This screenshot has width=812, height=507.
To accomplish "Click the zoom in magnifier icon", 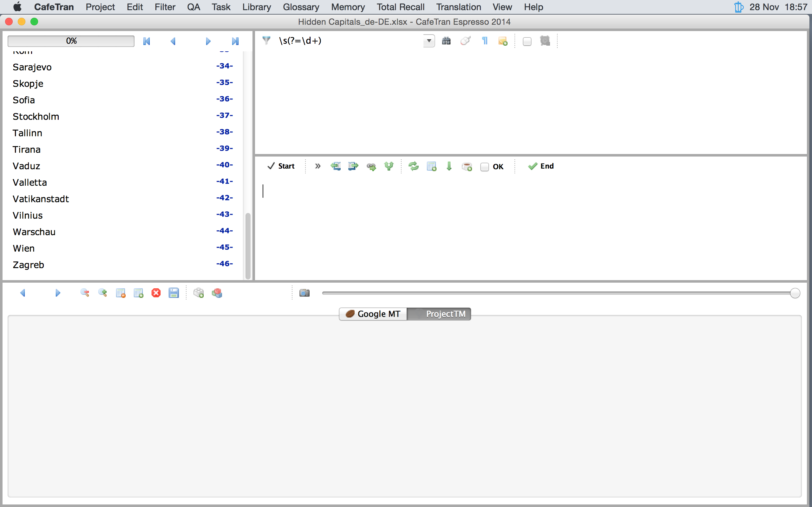I will tap(102, 293).
